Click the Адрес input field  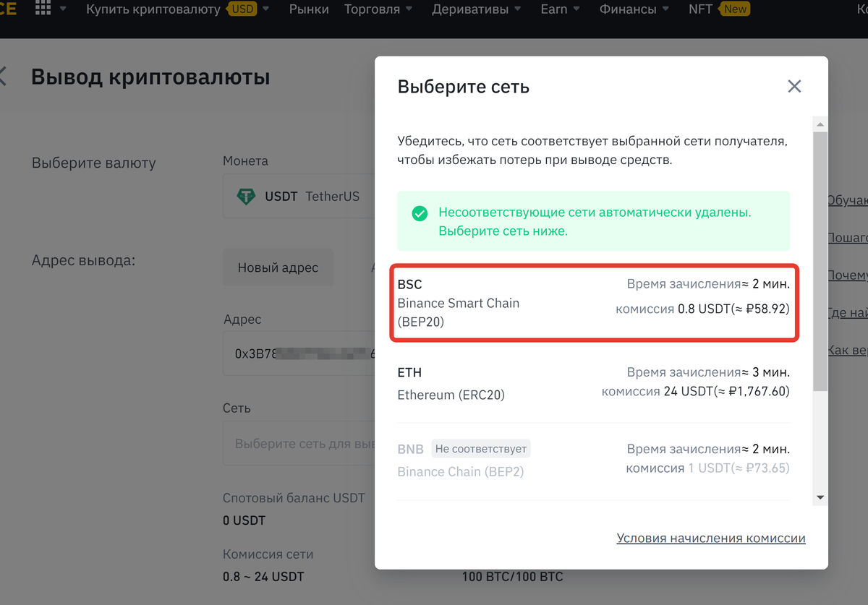click(x=298, y=353)
